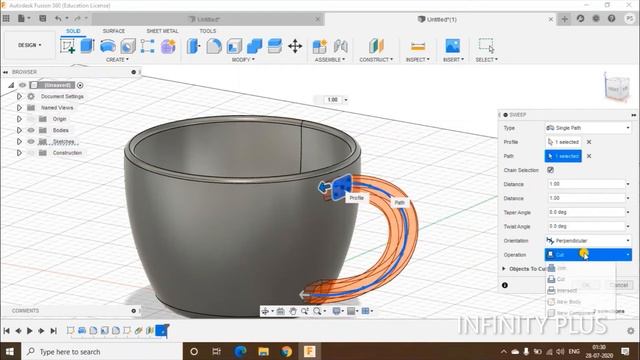Viewport: 640px width, 360px height.
Task: Select the Combine tool
Action: [x=255, y=46]
